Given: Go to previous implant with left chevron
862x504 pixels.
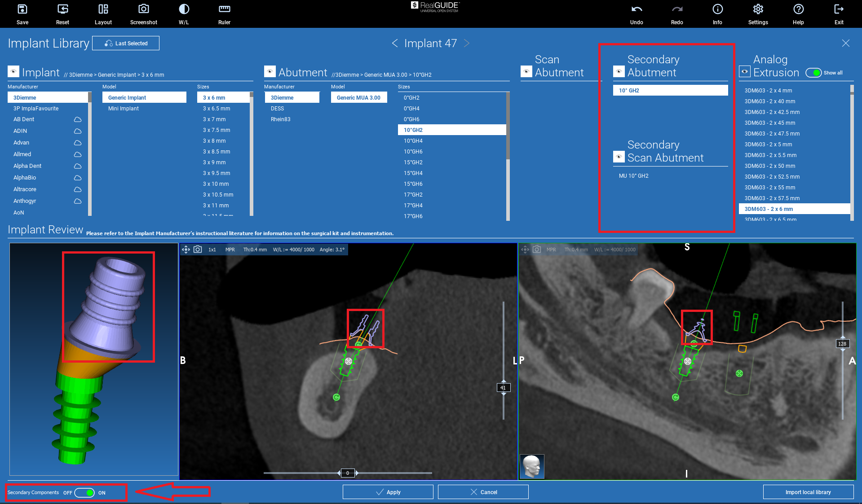Looking at the screenshot, I should click(x=395, y=43).
